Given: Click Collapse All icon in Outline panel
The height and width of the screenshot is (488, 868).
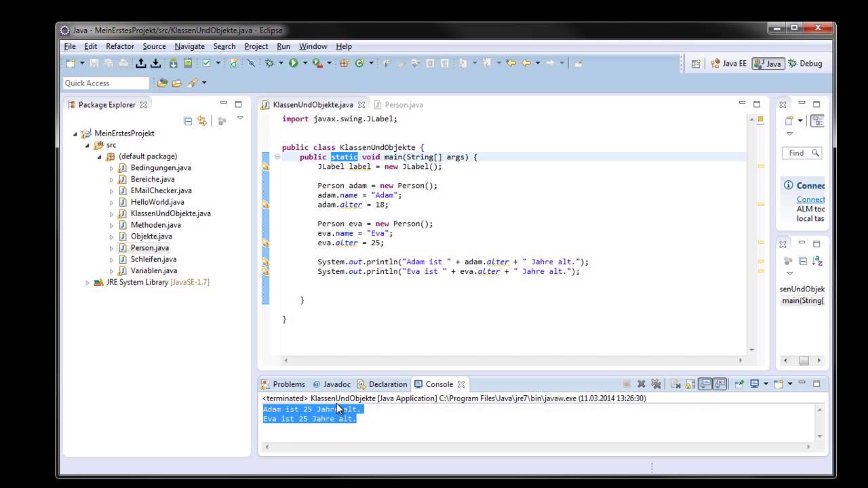Looking at the screenshot, I should tap(802, 261).
